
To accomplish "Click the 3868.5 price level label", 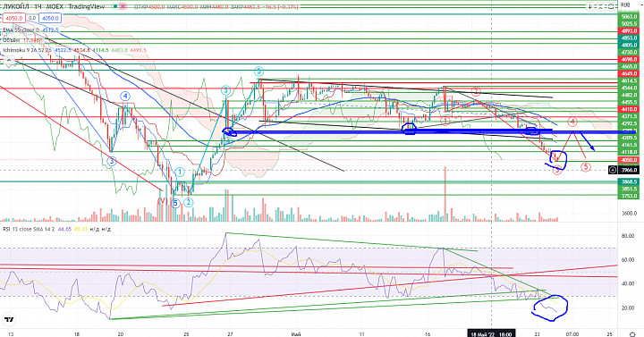I will pyautogui.click(x=629, y=181).
